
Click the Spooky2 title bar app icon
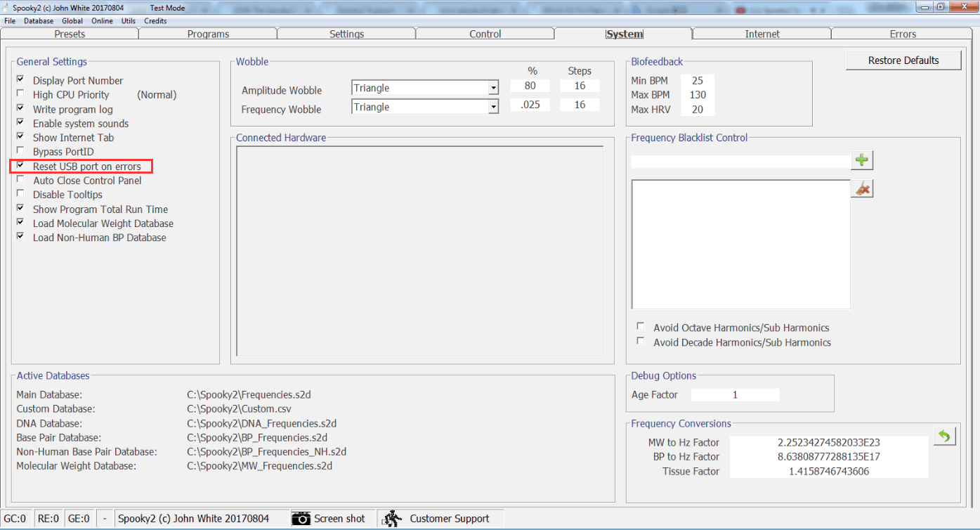6,6
